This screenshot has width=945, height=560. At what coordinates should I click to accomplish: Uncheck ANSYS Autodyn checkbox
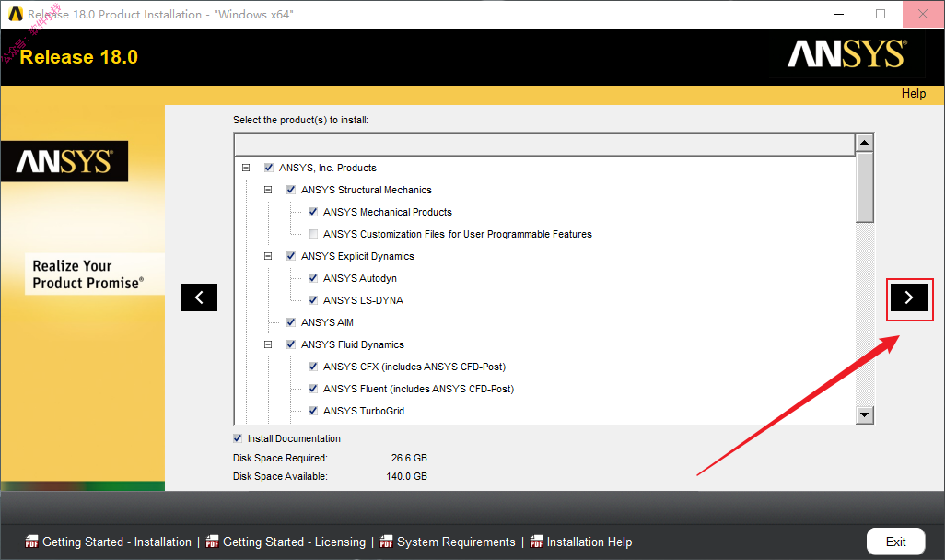313,278
